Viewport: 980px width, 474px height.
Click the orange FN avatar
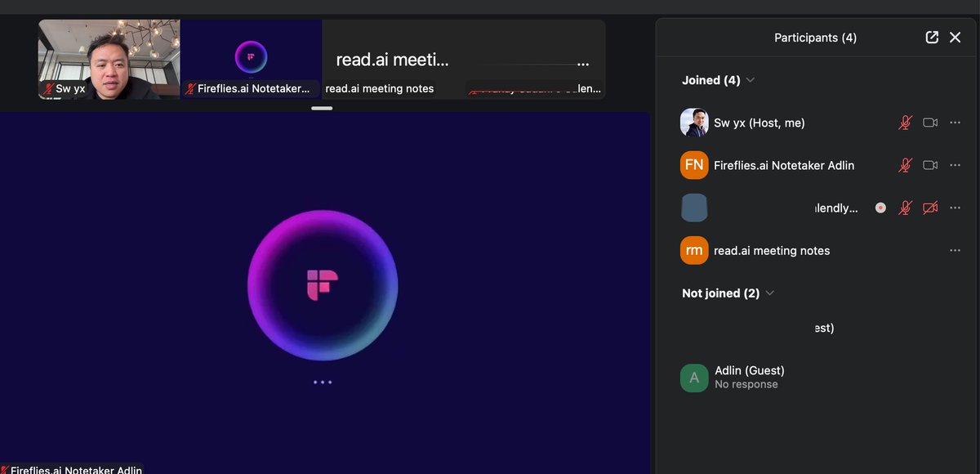(694, 165)
